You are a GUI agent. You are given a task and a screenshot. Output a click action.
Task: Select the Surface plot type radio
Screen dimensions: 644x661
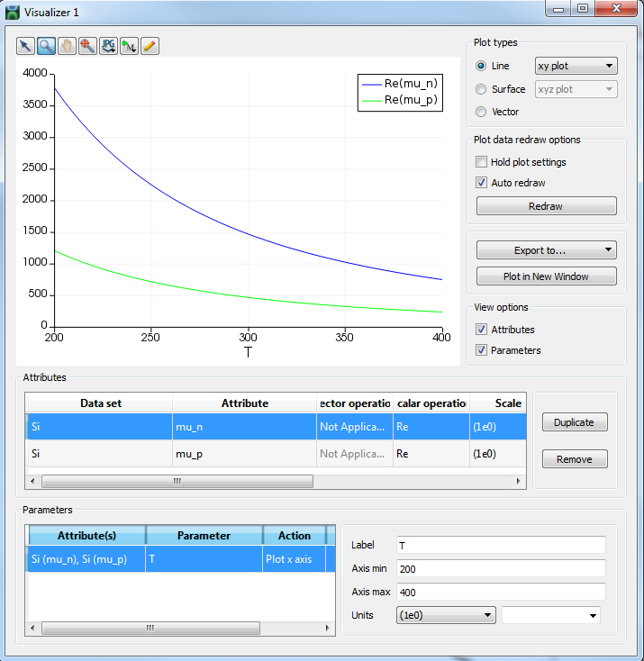coord(481,89)
